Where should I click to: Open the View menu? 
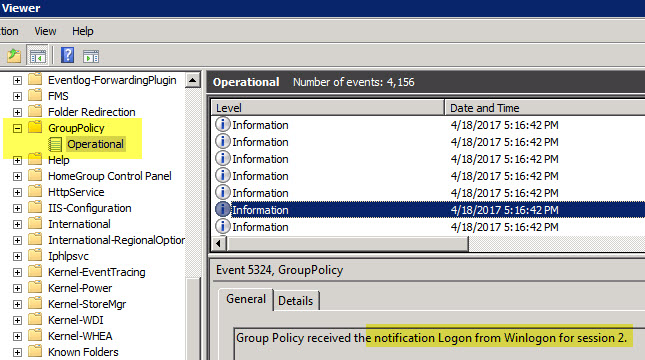pyautogui.click(x=45, y=31)
